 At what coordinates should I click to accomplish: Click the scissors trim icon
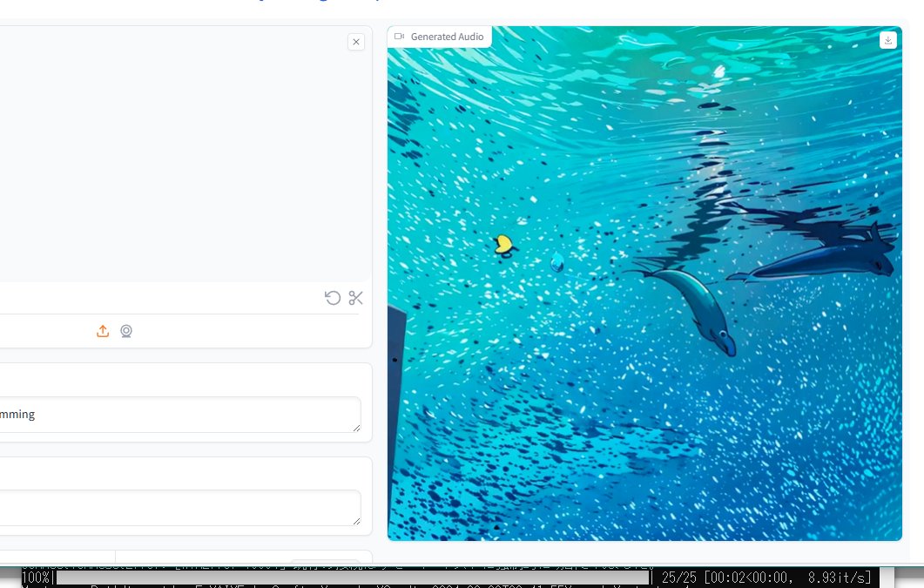point(355,298)
